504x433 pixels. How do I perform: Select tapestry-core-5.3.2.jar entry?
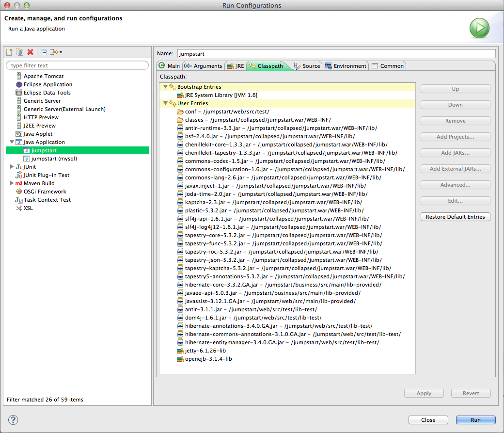pyautogui.click(x=280, y=236)
